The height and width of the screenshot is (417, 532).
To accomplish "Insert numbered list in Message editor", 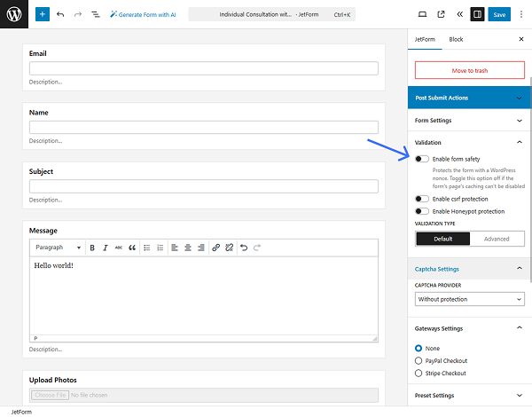I will point(160,248).
